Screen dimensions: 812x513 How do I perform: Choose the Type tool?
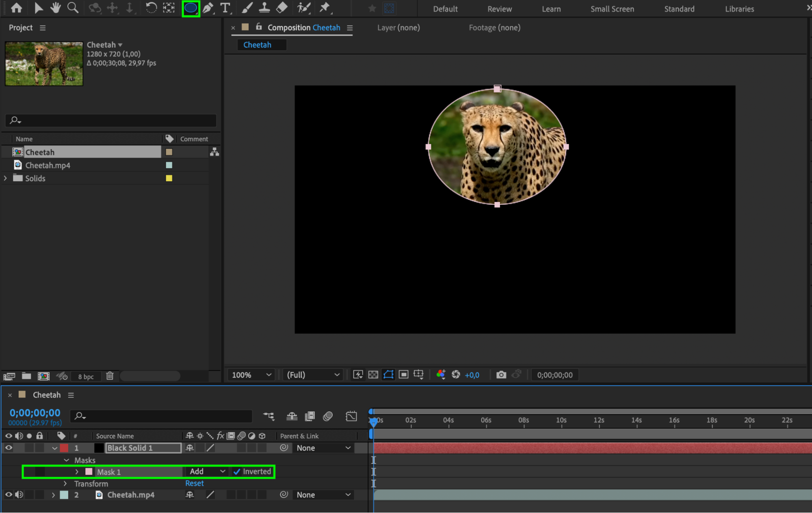225,8
